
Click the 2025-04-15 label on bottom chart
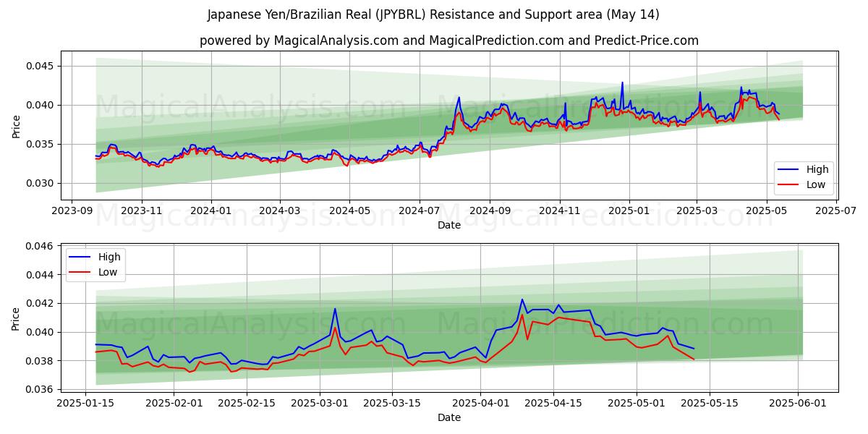coord(554,402)
